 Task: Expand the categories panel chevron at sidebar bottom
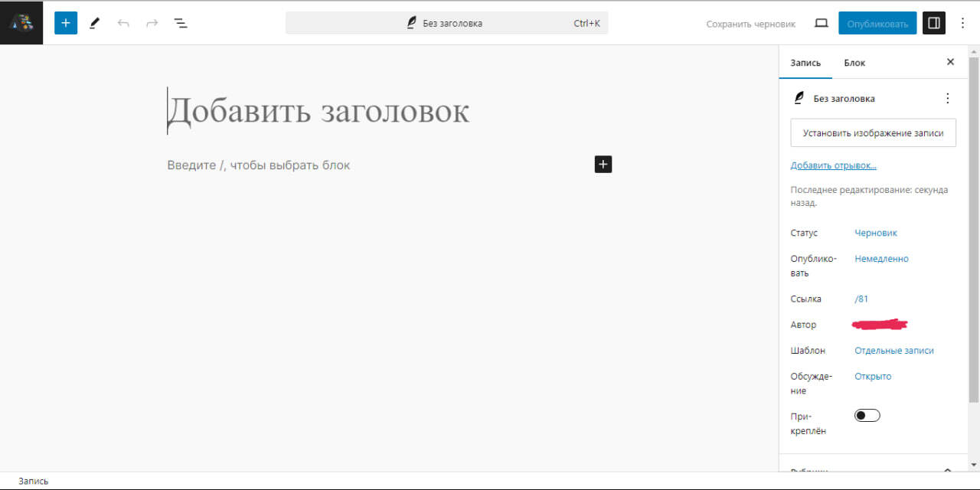(x=948, y=470)
